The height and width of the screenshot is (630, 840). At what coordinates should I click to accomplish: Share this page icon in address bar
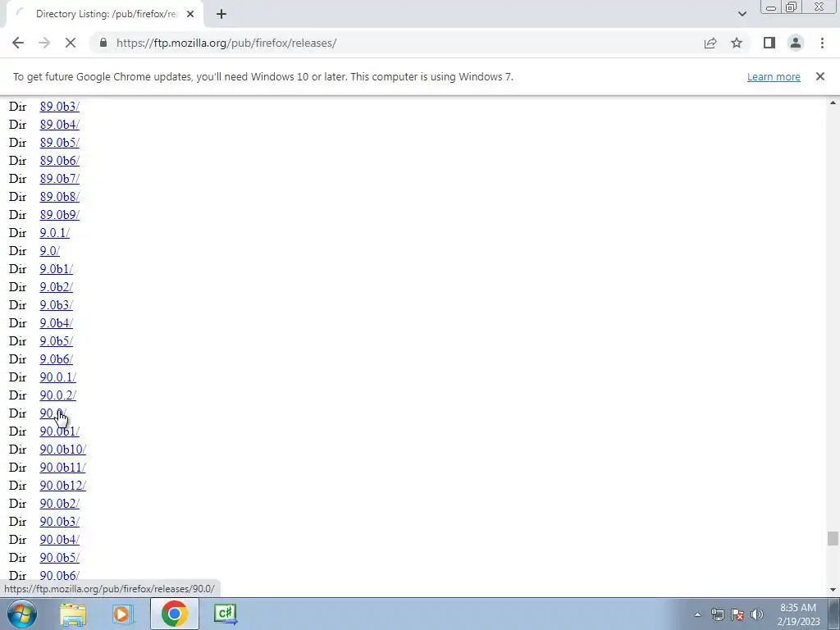click(x=710, y=43)
